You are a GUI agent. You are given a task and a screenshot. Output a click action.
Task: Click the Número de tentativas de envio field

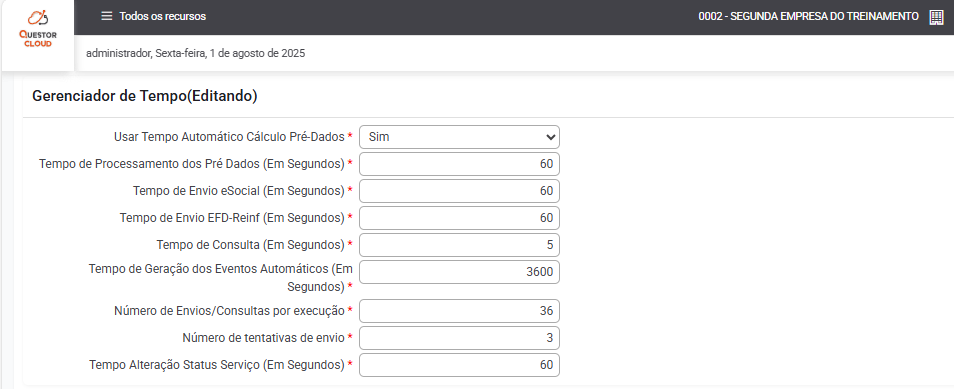pos(459,338)
